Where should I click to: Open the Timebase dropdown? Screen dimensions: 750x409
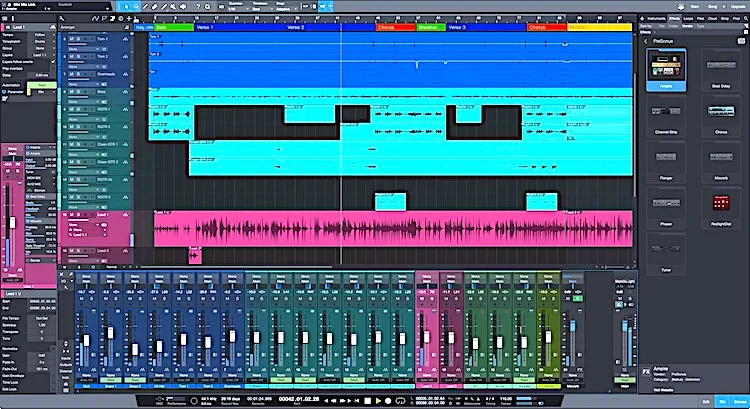263,9
